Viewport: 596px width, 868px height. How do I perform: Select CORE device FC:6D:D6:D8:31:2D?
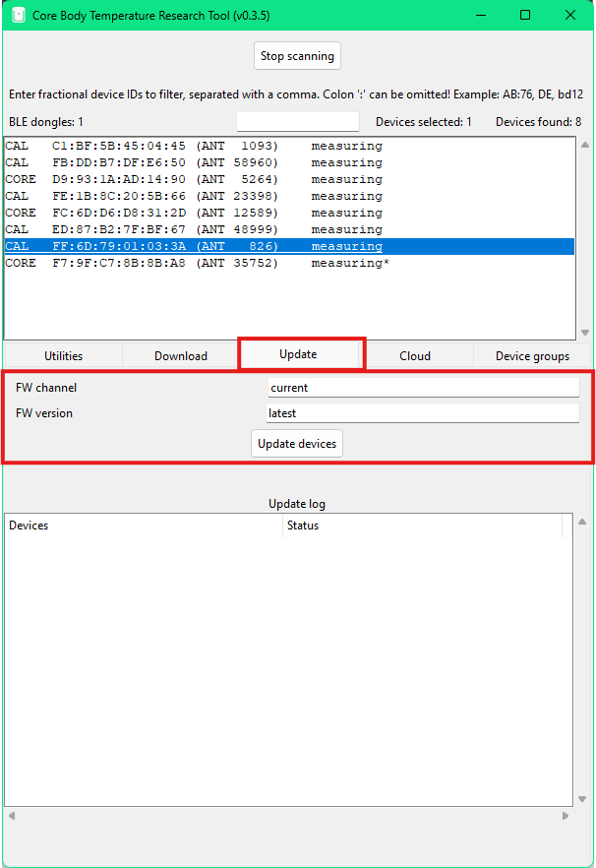(289, 213)
